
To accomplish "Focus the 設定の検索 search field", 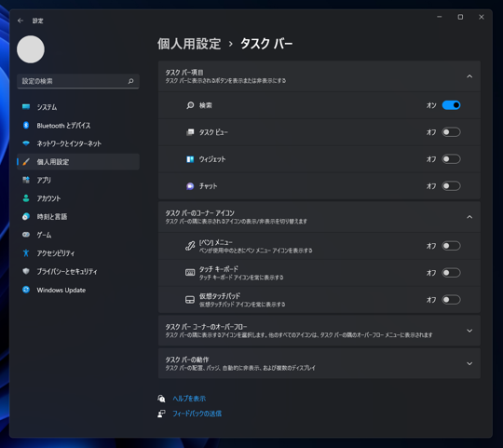I will point(78,81).
